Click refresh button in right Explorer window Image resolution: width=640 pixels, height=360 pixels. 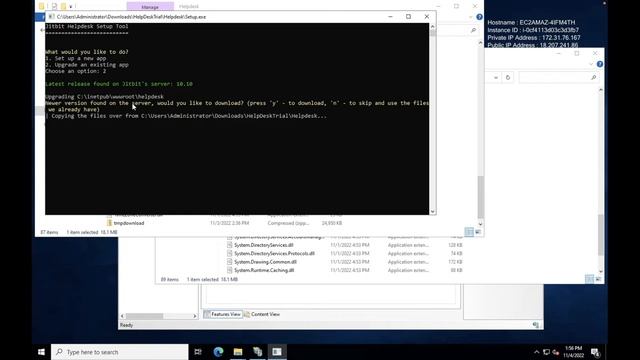pyautogui.click(x=508, y=78)
